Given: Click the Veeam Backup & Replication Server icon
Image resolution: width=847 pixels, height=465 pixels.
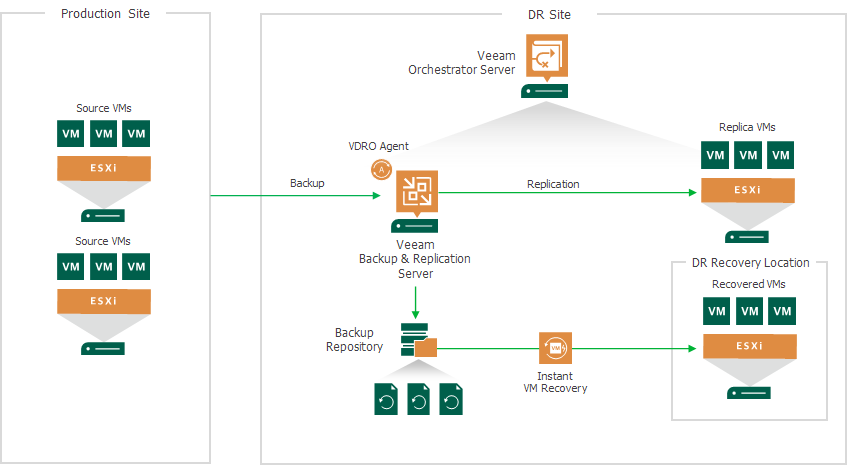Looking at the screenshot, I should click(416, 192).
